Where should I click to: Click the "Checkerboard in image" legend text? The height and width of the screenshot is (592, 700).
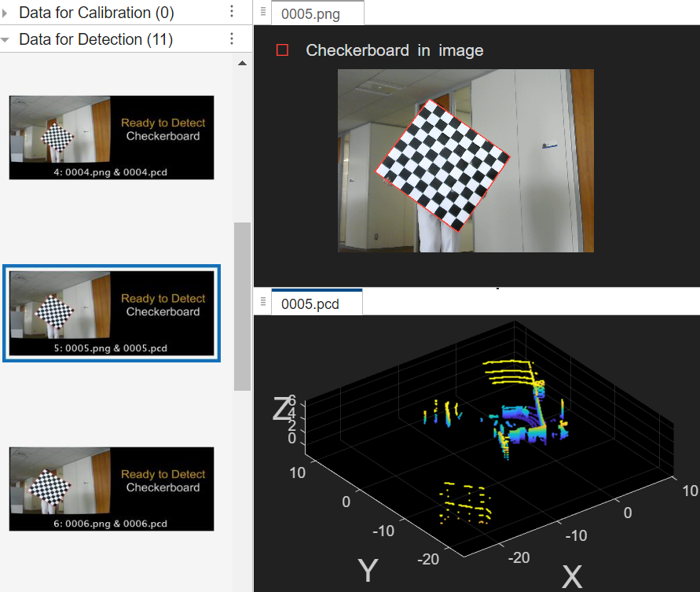pos(394,50)
